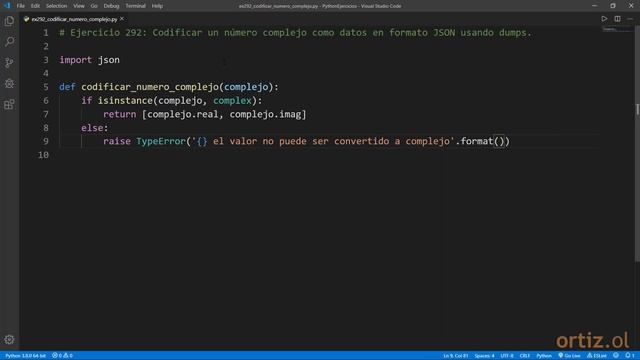Restore down the Visual Studio Code window
This screenshot has width=640, height=360.
613,6
